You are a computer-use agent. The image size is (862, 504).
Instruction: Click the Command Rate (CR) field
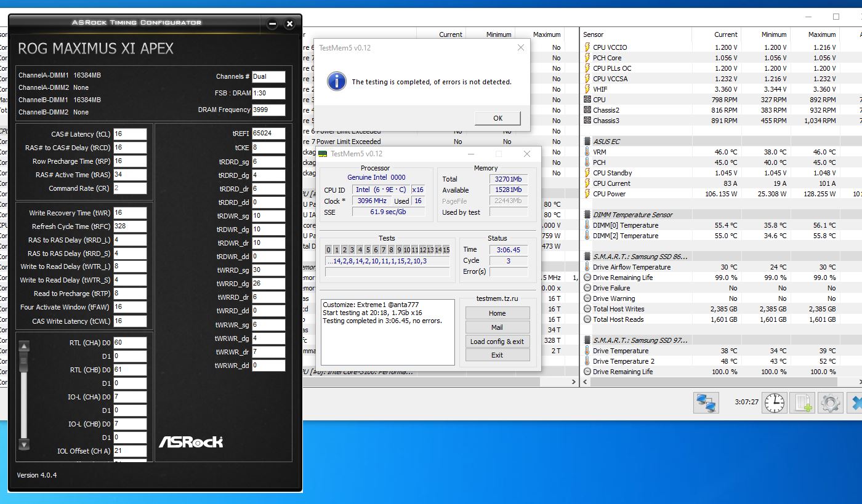pos(130,188)
